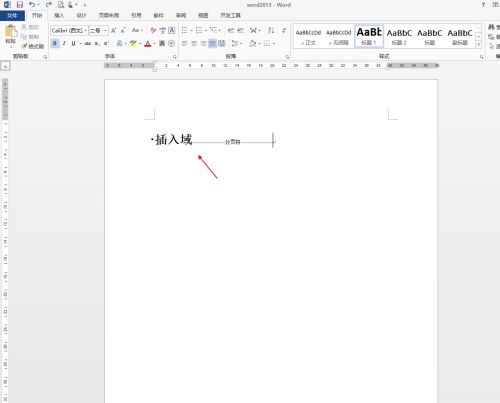
Task: Align paragraph text right
Action: click(x=203, y=43)
